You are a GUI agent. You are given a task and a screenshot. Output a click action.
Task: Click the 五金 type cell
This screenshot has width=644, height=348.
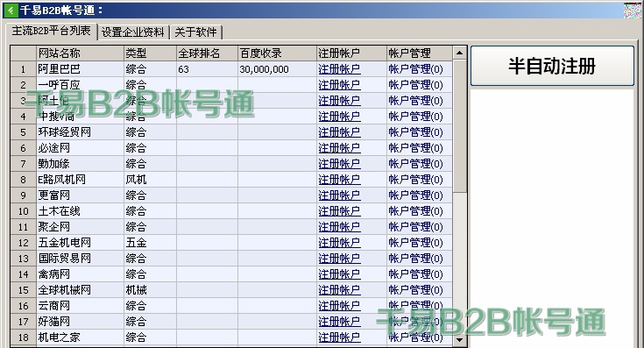point(150,243)
